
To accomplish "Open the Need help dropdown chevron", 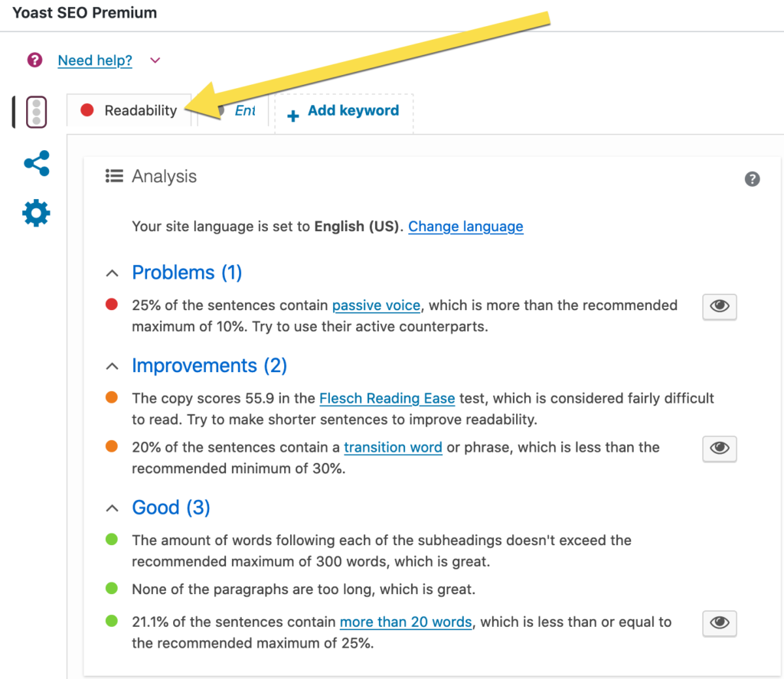I will 155,60.
